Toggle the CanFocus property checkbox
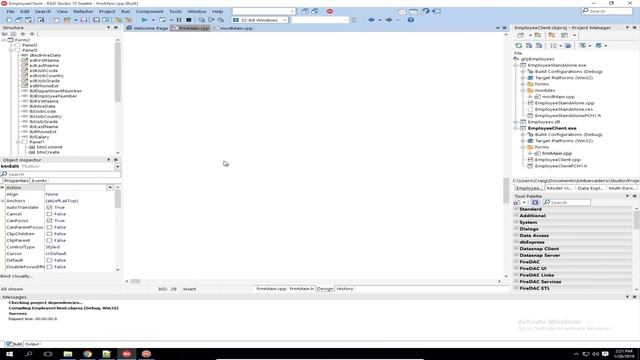This screenshot has height=360, width=640. [x=49, y=220]
